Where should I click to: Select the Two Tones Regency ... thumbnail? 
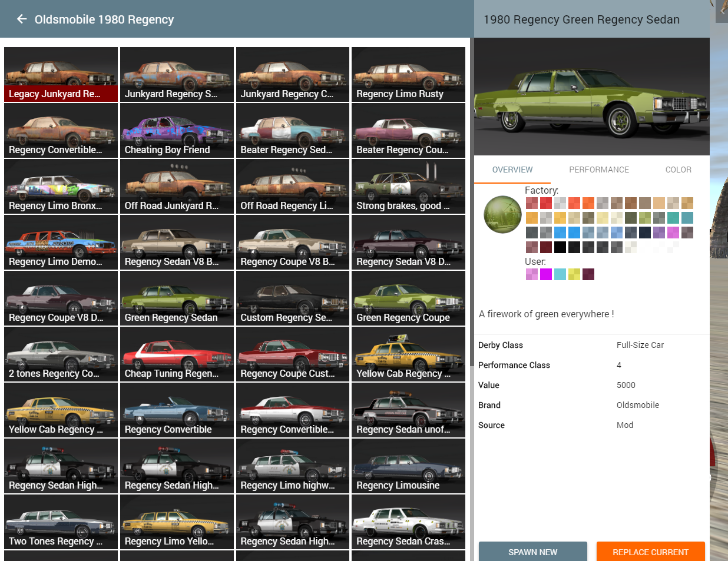pyautogui.click(x=61, y=522)
